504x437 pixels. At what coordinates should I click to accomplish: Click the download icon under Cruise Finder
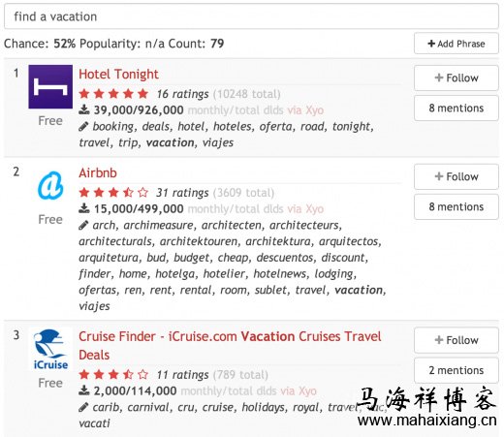(84, 390)
